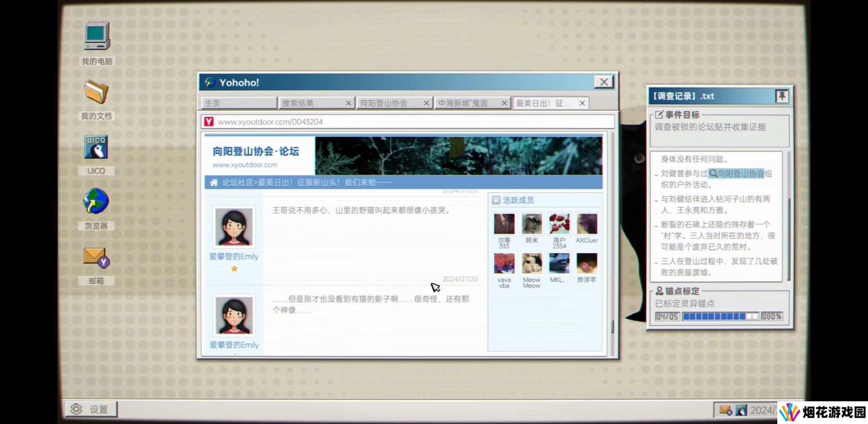Viewport: 868px width, 424px height.
Task: Click the home icon in forum breadcrumb
Action: (214, 182)
